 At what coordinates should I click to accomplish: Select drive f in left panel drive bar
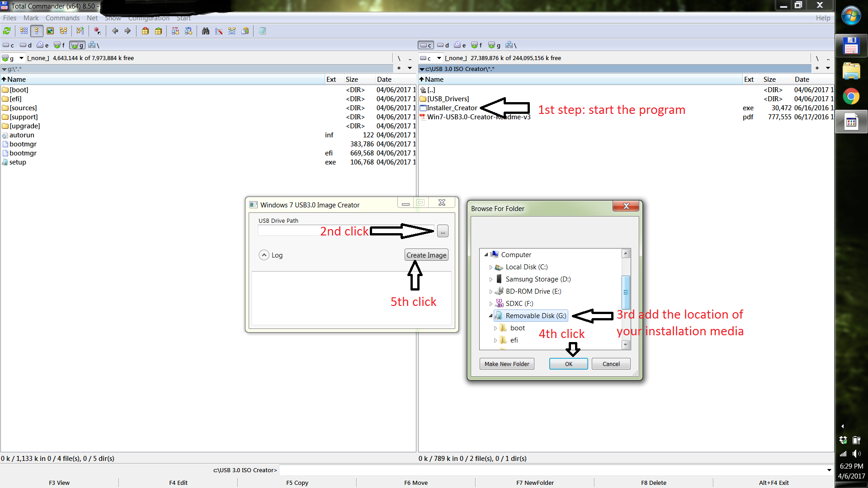click(59, 45)
